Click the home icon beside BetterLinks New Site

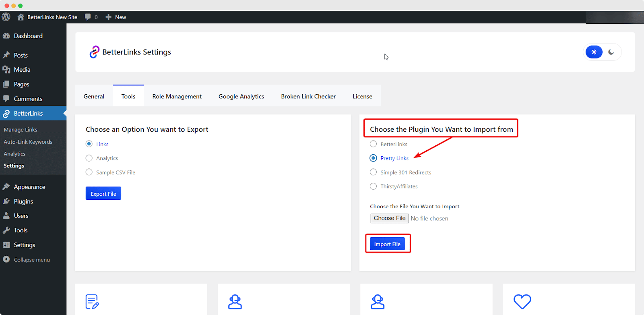click(x=21, y=17)
